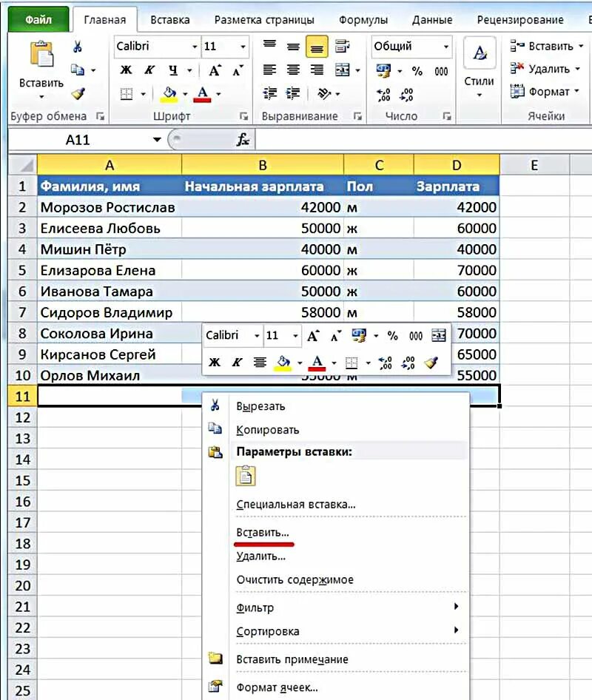This screenshot has width=592, height=700.
Task: Apply yellow fill color in the mini toolbar
Action: (283, 362)
